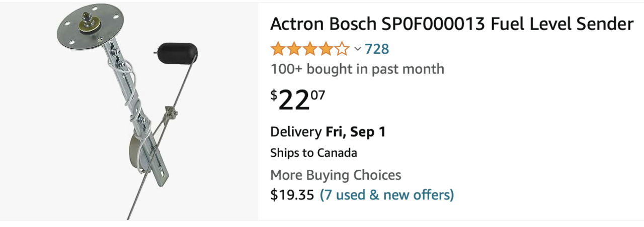This screenshot has height=227, width=644.
Task: Open the 728 customer reviews link
Action: (377, 49)
